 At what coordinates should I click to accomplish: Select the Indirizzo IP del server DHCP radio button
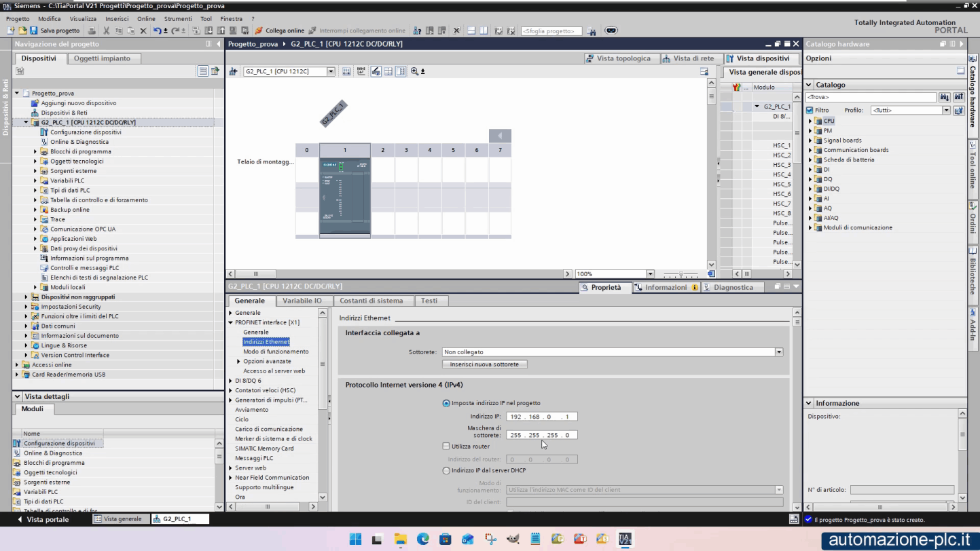[446, 470]
